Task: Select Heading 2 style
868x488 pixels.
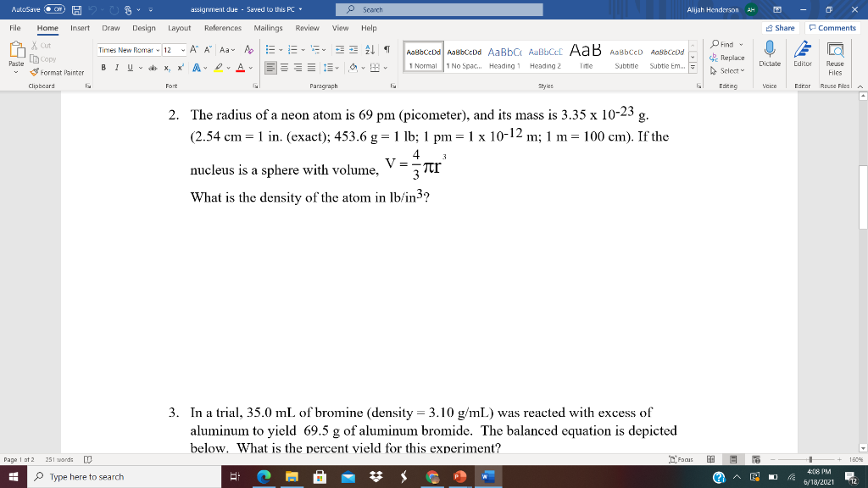Action: [545, 57]
